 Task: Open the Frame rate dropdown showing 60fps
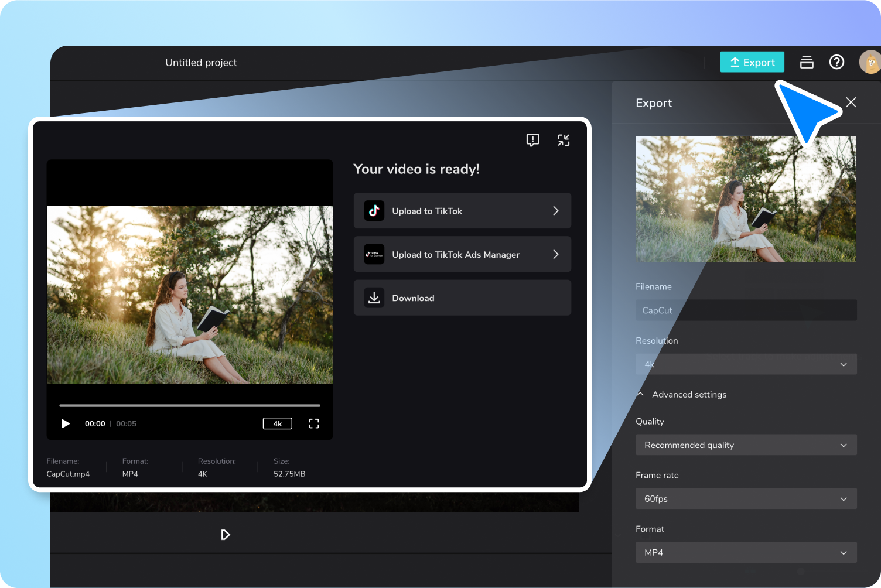click(x=746, y=499)
